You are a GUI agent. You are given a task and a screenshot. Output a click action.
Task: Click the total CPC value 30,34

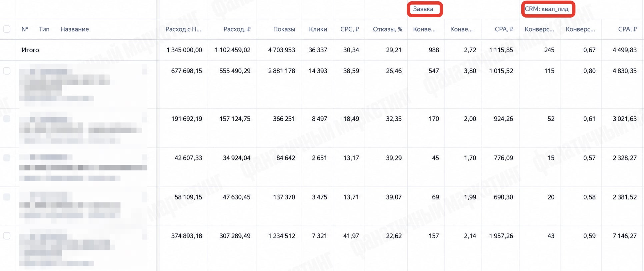pos(351,50)
